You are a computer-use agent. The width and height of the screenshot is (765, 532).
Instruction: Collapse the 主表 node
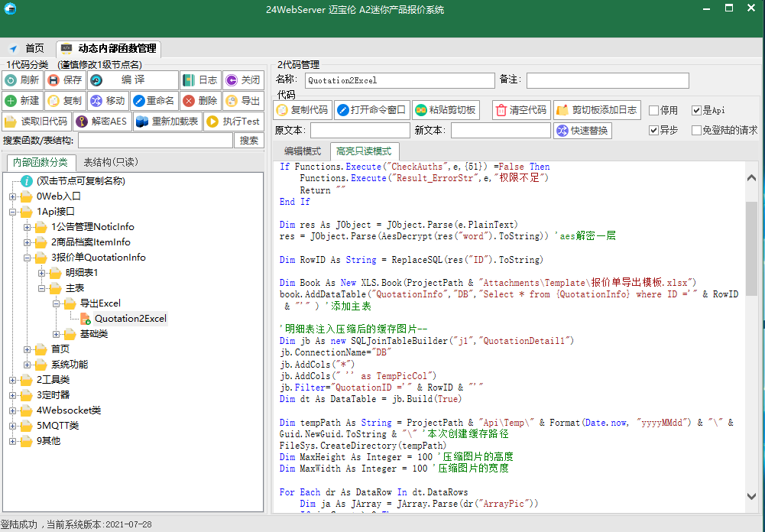point(42,288)
